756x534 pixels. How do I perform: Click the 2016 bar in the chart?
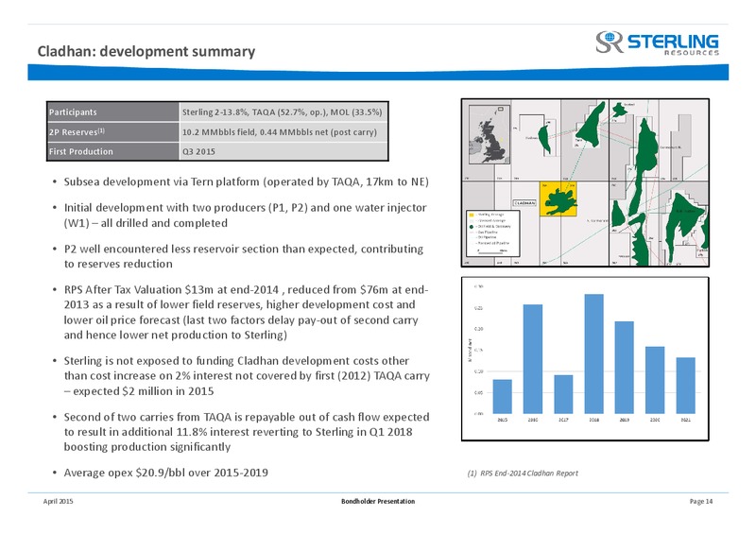click(533, 359)
